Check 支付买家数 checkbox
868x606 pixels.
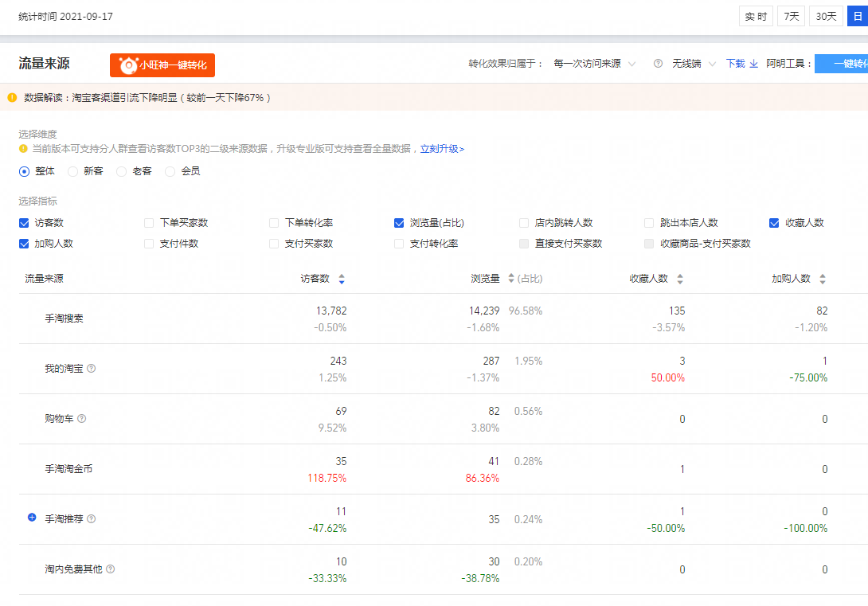tap(274, 244)
